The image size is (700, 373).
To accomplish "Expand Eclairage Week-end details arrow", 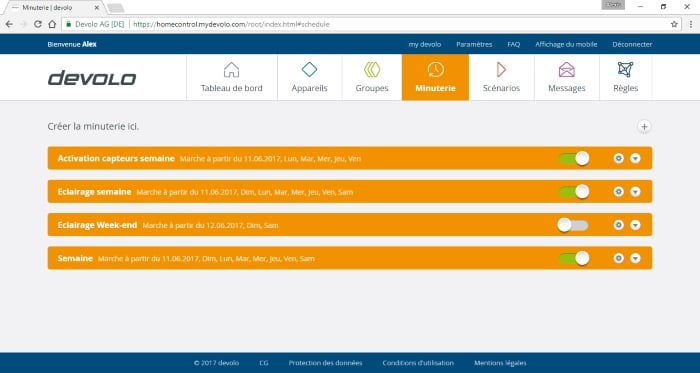I will (635, 225).
